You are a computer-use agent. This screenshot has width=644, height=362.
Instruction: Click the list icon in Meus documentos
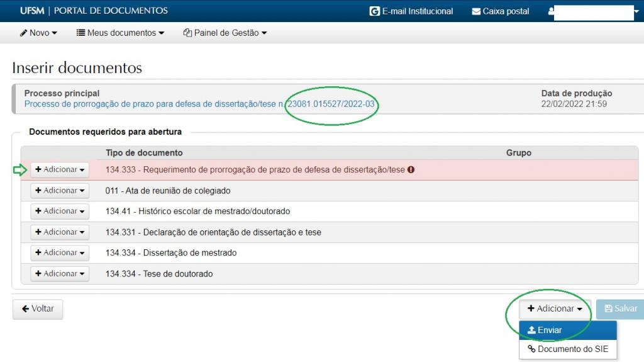pos(80,33)
